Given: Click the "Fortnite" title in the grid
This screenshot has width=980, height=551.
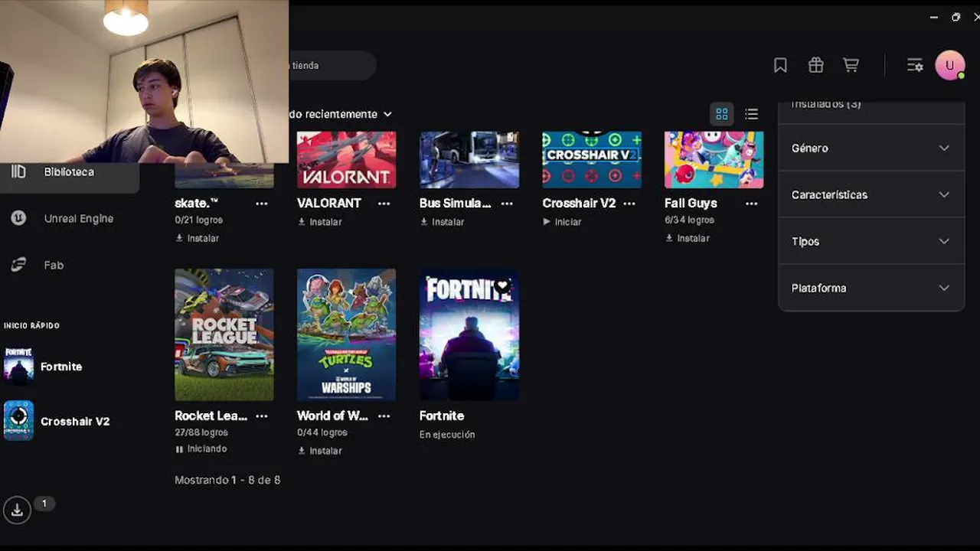Looking at the screenshot, I should point(442,416).
